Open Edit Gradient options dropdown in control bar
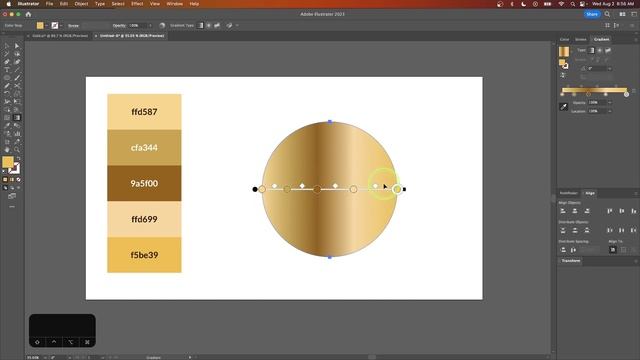Screen dimensions: 640x360 coord(237,26)
